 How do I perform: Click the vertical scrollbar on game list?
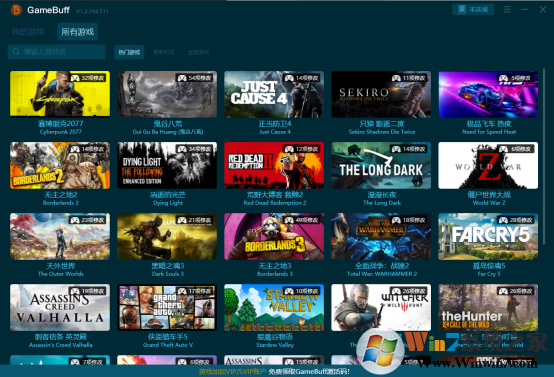544,155
